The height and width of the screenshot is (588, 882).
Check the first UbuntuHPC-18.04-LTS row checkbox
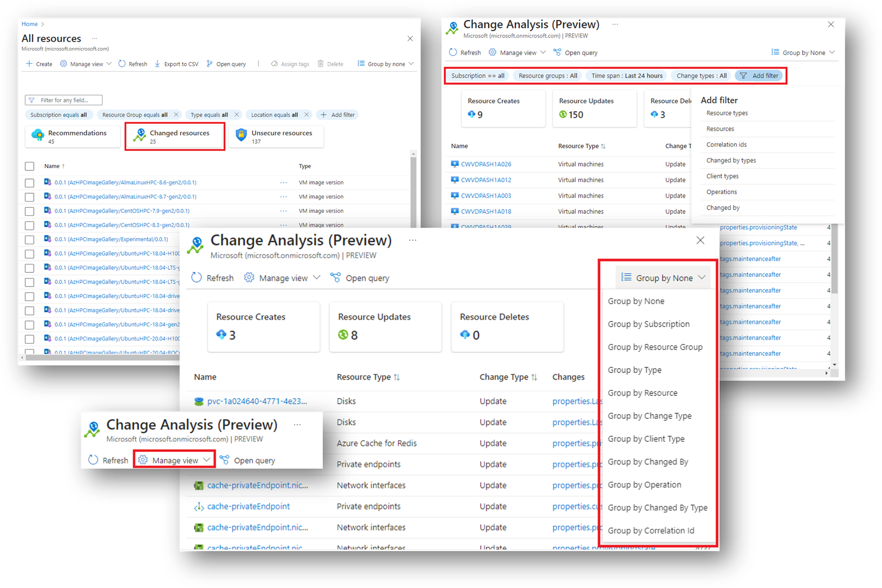pyautogui.click(x=29, y=268)
